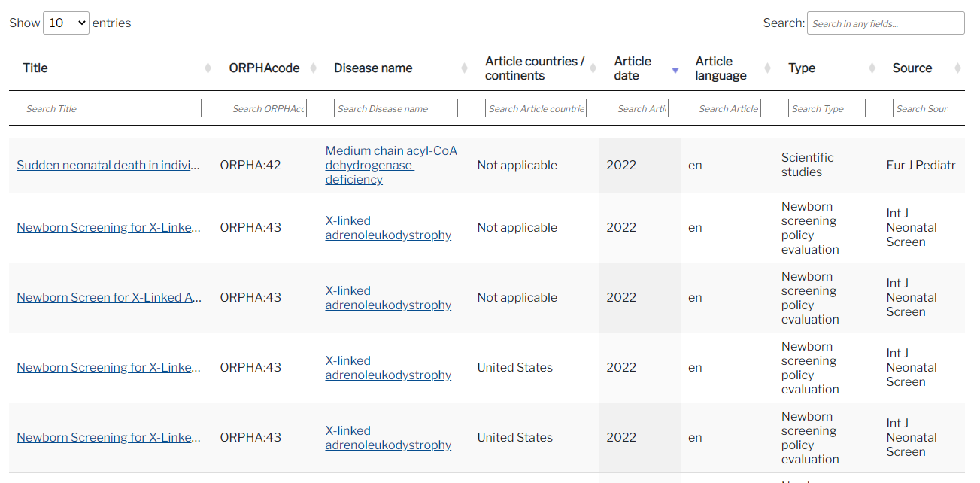Open the Sudden neonatal death article link
This screenshot has width=980, height=483.
[x=108, y=166]
